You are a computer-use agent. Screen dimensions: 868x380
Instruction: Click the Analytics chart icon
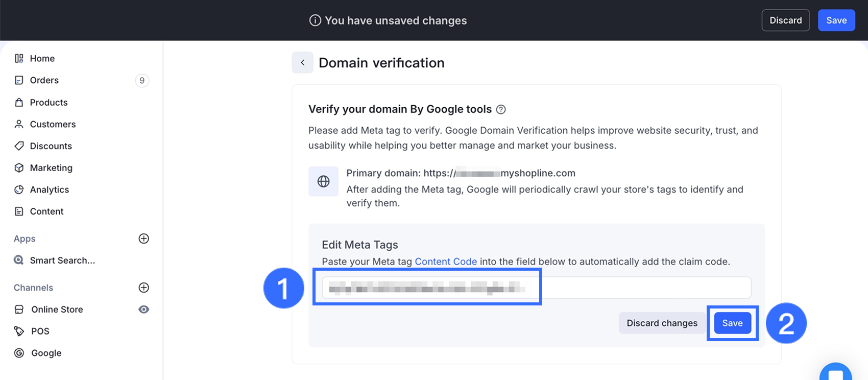19,189
